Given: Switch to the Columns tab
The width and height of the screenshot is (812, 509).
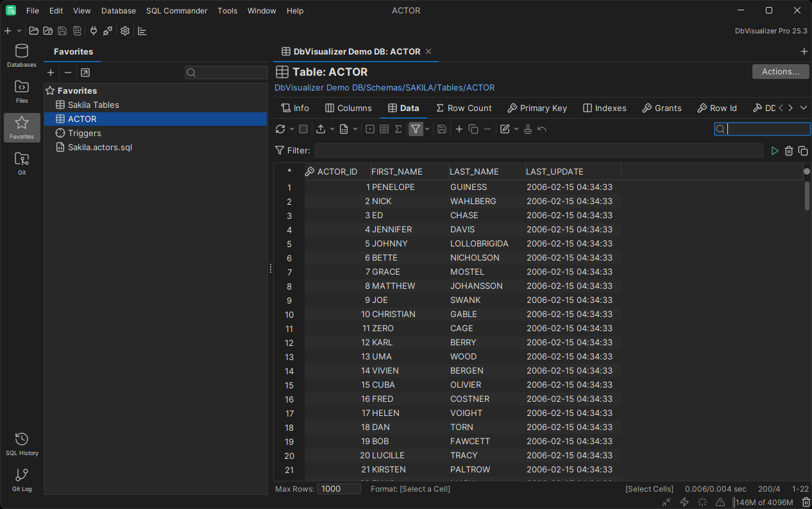Looking at the screenshot, I should coord(348,108).
